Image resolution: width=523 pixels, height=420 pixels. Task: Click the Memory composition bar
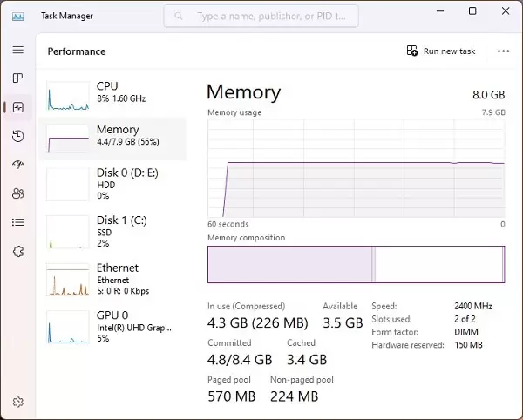356,264
